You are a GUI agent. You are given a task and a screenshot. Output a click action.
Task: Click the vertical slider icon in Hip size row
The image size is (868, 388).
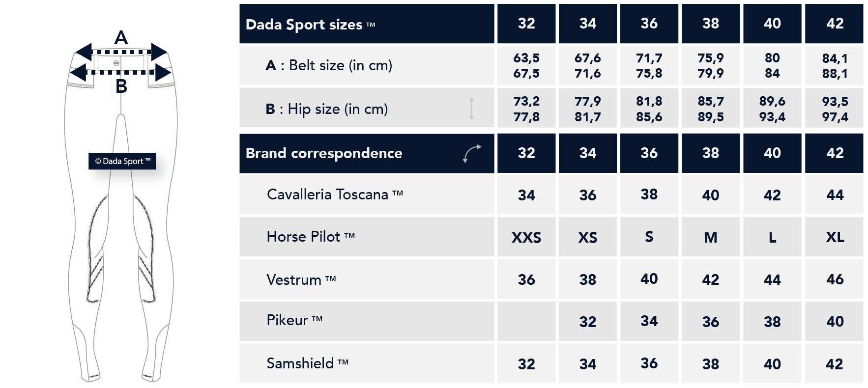pos(471,109)
